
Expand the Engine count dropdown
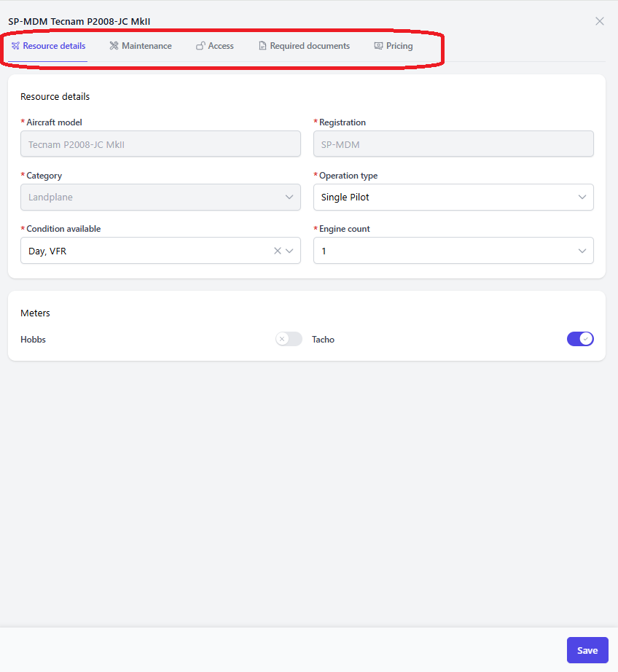click(453, 251)
